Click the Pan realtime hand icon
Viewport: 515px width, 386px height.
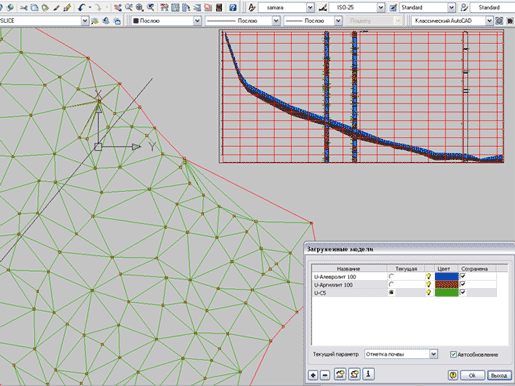click(x=117, y=7)
